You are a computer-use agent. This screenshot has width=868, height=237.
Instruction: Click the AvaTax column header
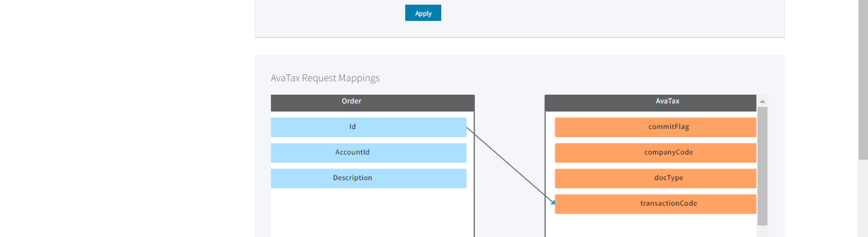(650, 103)
